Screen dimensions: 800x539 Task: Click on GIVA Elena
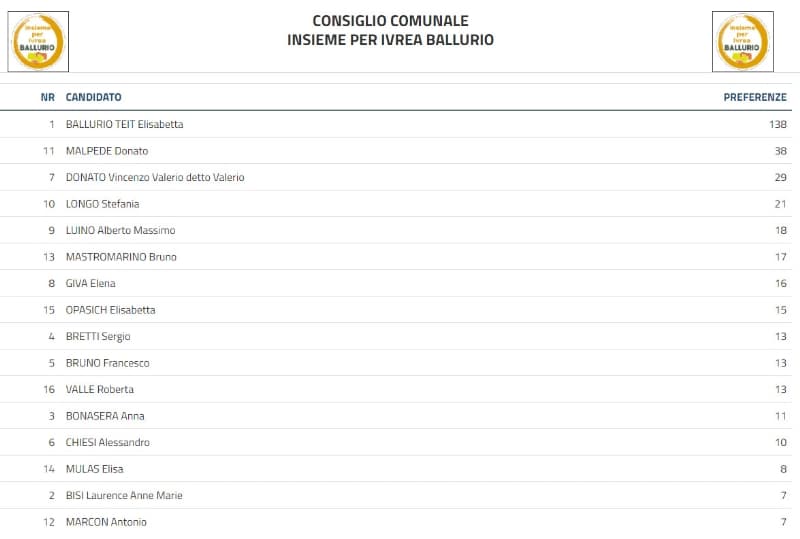(x=90, y=283)
